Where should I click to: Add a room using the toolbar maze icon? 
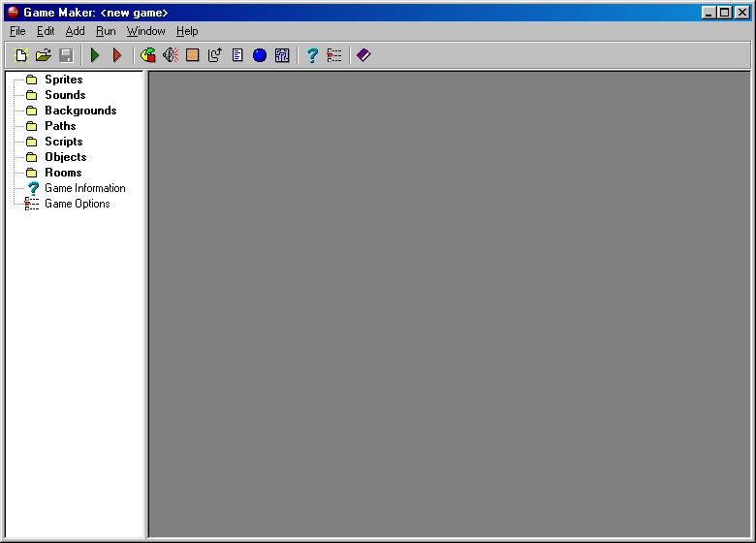[282, 55]
